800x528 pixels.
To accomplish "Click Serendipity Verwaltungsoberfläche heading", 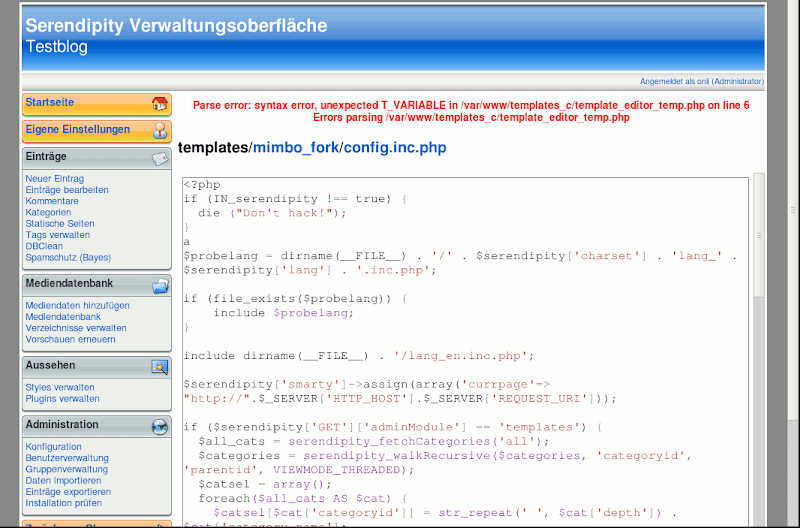I will (176, 26).
